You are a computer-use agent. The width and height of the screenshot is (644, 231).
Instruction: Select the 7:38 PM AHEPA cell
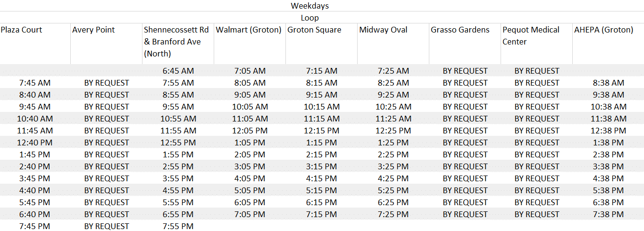pyautogui.click(x=609, y=214)
